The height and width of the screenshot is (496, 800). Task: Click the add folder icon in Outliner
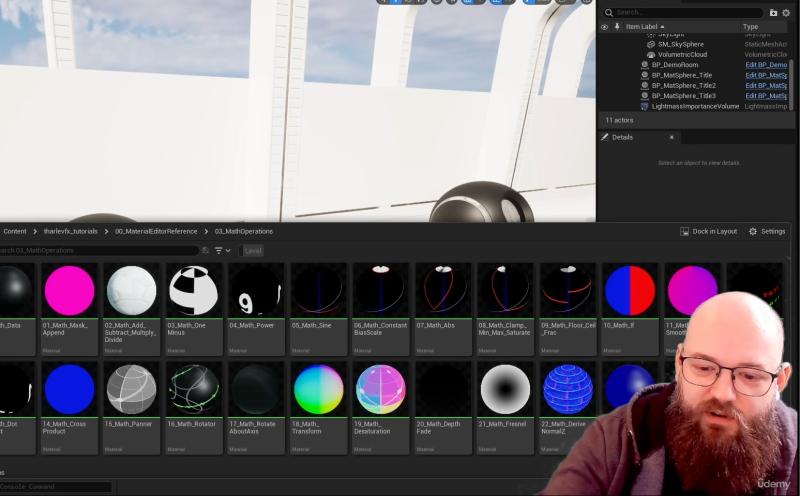point(774,12)
